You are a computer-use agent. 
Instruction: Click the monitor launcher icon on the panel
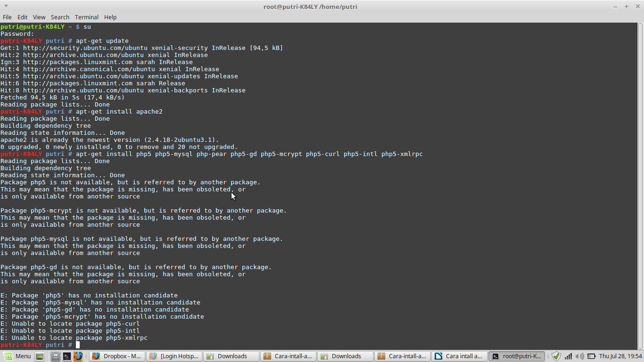(x=56, y=356)
